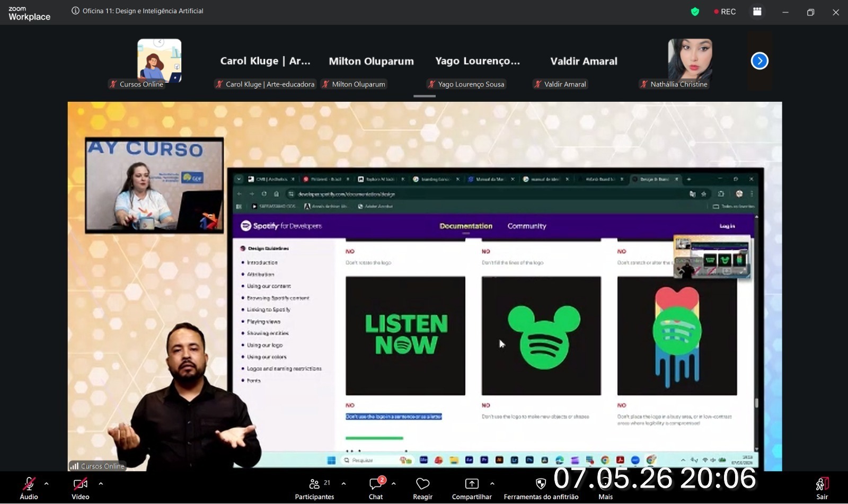The image size is (848, 504).
Task: Start screen sharing with Compartilhar
Action: click(x=471, y=488)
